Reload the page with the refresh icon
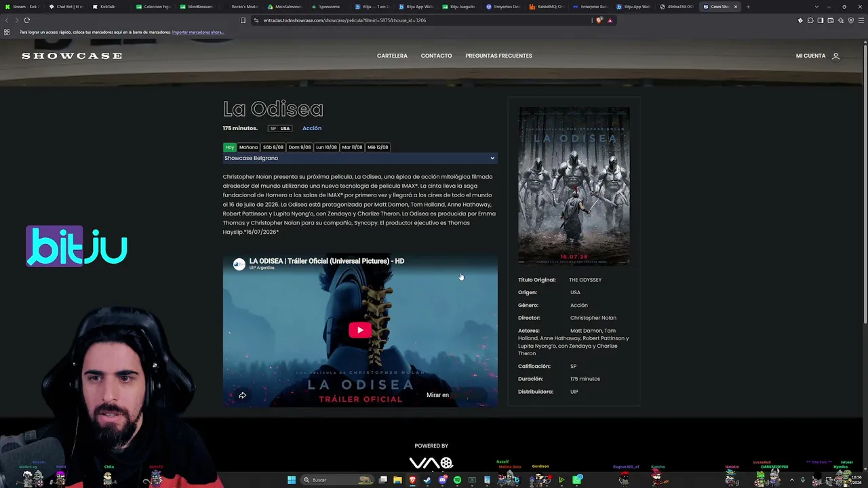Viewport: 868px width, 488px height. (x=27, y=20)
